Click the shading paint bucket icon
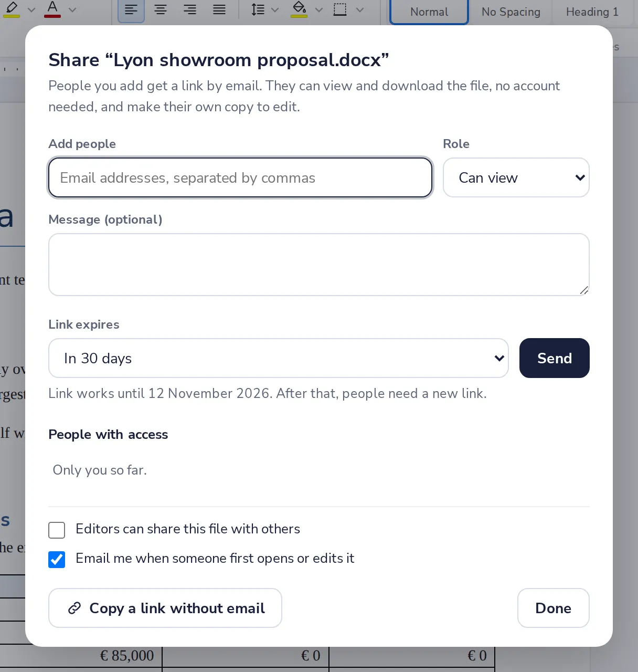 click(x=299, y=9)
